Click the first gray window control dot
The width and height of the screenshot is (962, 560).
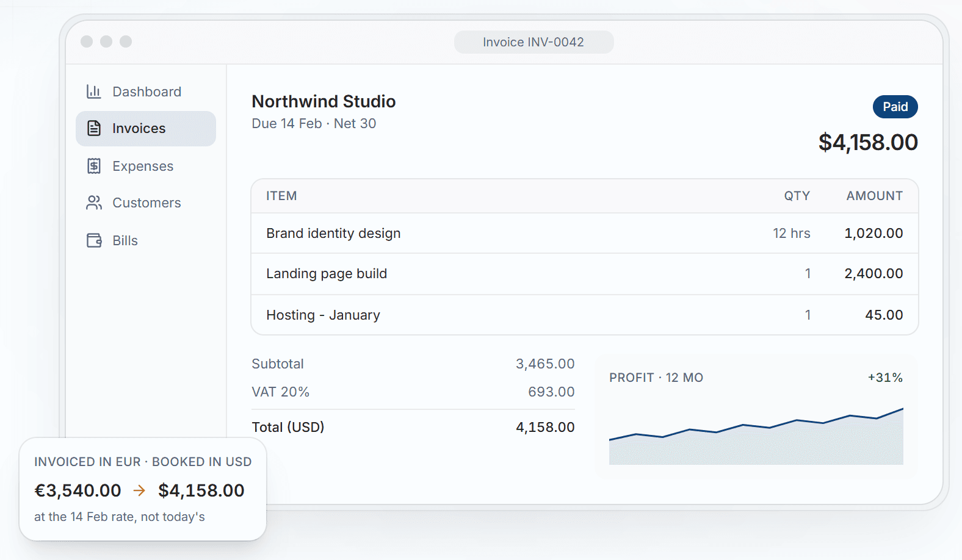[87, 41]
